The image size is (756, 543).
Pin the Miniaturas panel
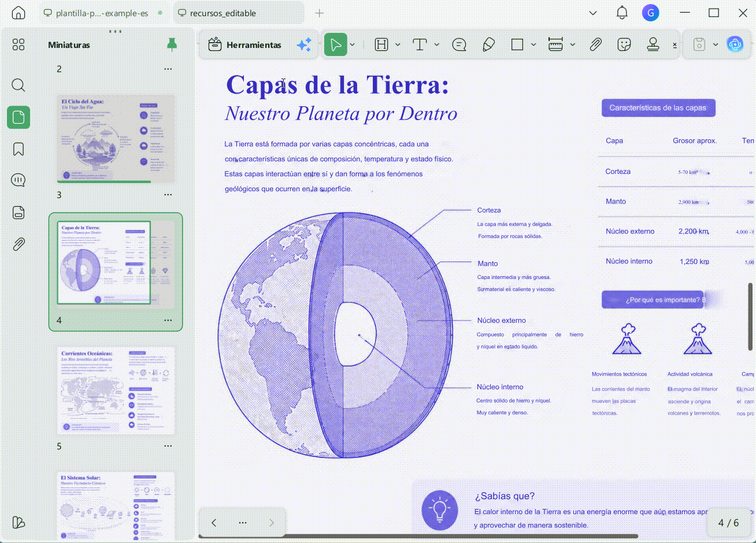click(172, 44)
